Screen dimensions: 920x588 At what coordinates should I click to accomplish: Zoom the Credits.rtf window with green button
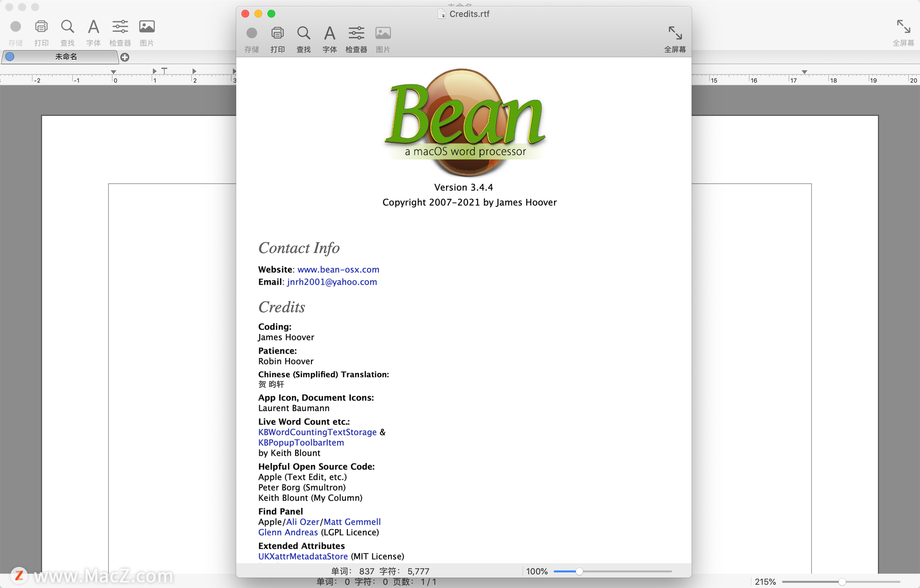pos(271,14)
